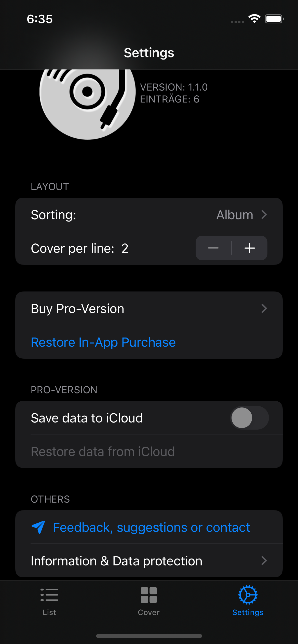Open Information & Data protection chevron
Image resolution: width=298 pixels, height=644 pixels.
click(x=264, y=561)
